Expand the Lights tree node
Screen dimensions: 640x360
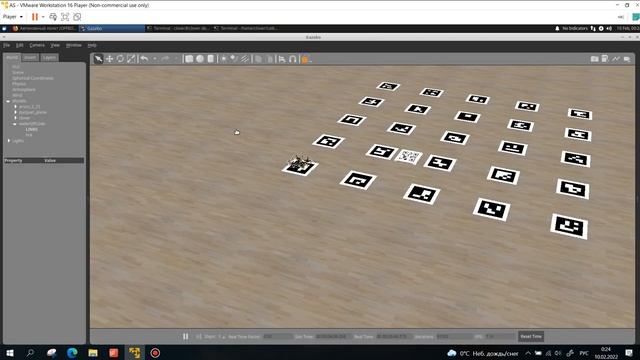coord(9,141)
